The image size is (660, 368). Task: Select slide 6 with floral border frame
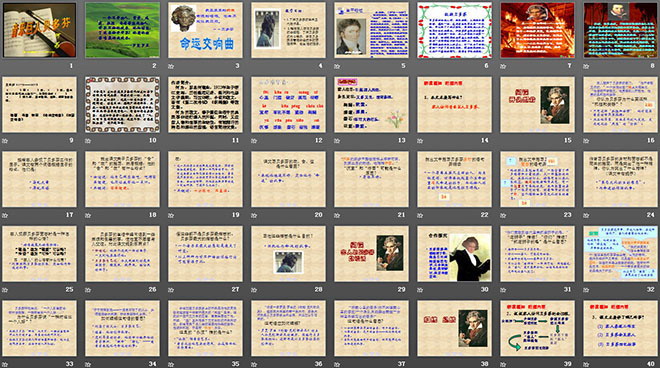(x=455, y=30)
